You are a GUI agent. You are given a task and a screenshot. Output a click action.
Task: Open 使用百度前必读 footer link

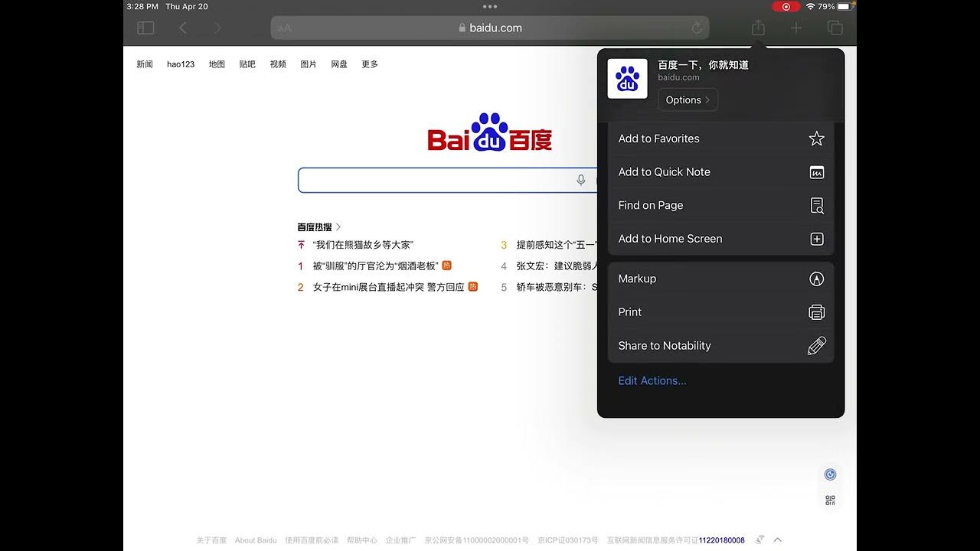tap(312, 540)
